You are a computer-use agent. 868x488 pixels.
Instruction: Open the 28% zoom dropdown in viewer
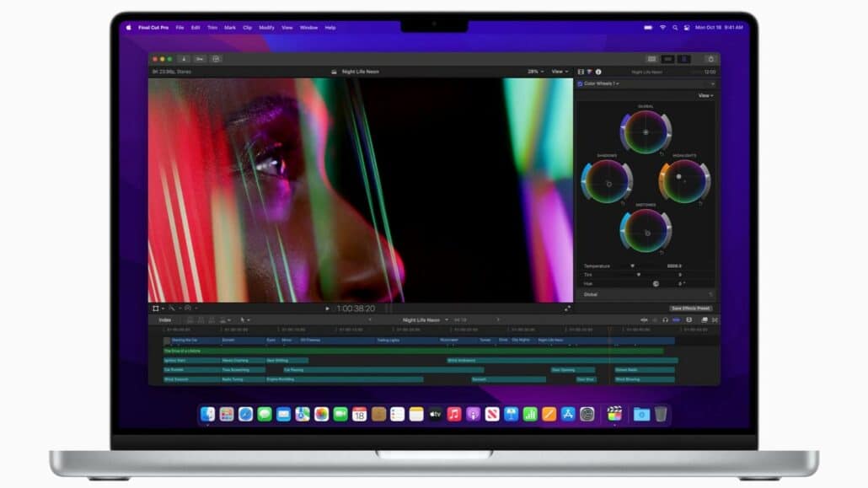click(533, 71)
